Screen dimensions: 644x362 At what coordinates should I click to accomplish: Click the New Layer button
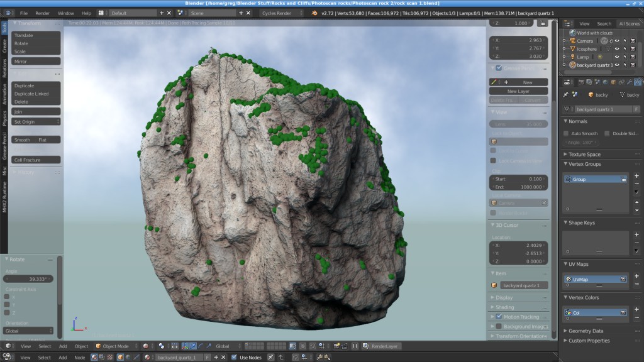(518, 91)
